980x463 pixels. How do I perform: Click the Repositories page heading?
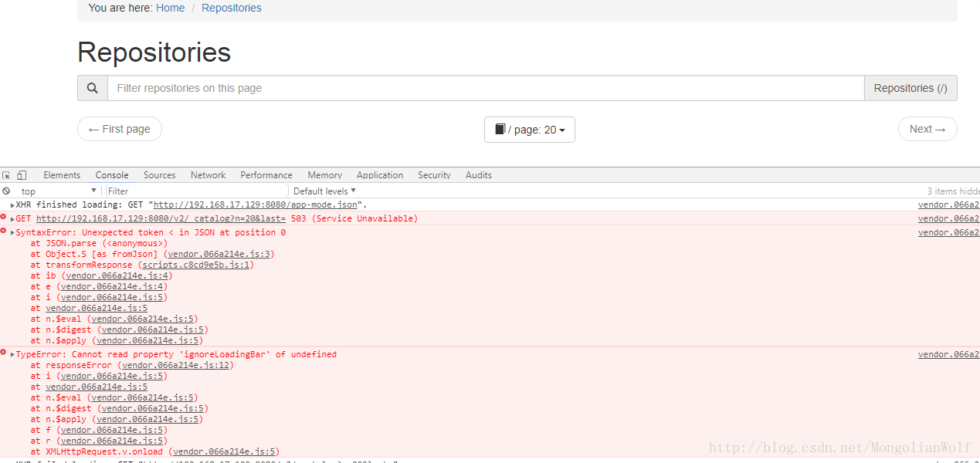[154, 52]
